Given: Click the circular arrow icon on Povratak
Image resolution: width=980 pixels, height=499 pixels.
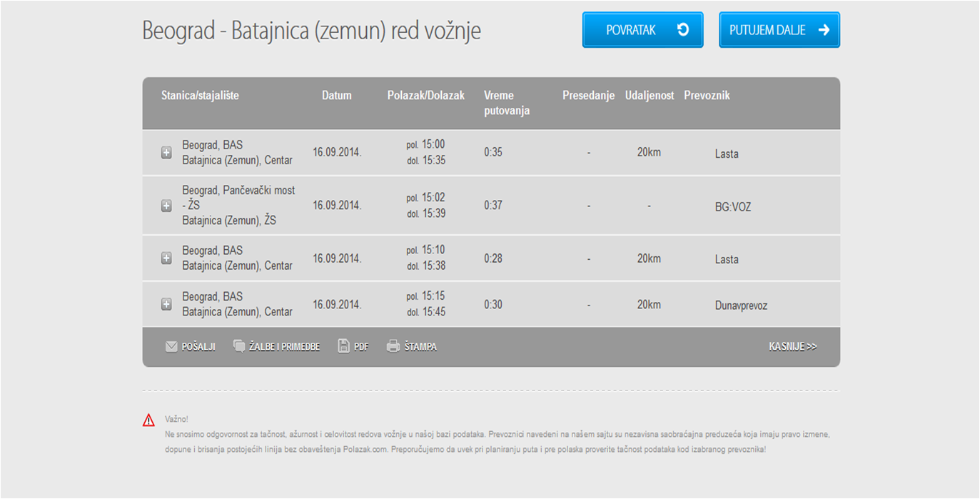Looking at the screenshot, I should (682, 30).
